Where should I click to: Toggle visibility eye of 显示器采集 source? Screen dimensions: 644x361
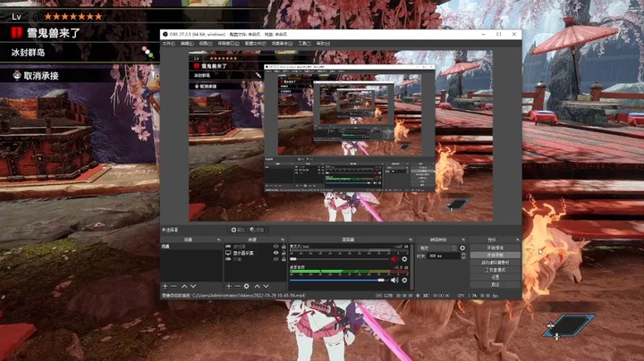[276, 253]
